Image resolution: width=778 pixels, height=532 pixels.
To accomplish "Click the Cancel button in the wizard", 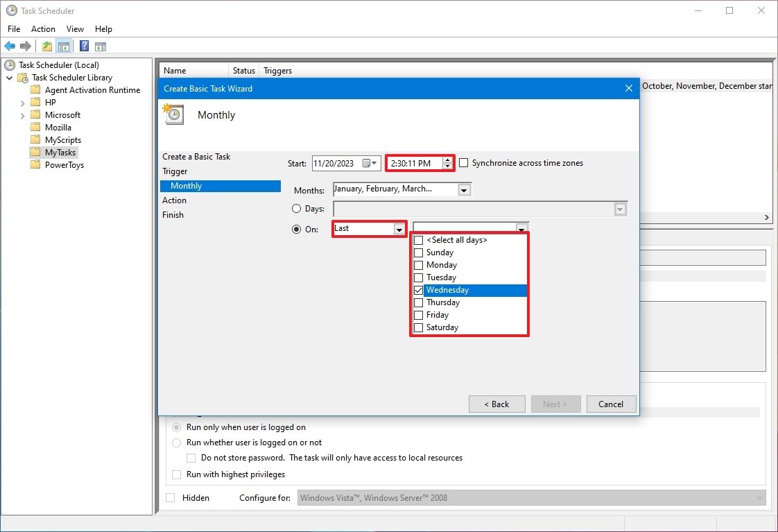I will [x=610, y=404].
